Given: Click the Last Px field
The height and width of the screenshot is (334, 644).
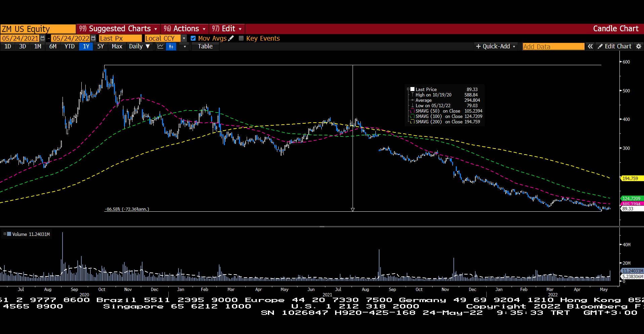Looking at the screenshot, I should (x=120, y=38).
